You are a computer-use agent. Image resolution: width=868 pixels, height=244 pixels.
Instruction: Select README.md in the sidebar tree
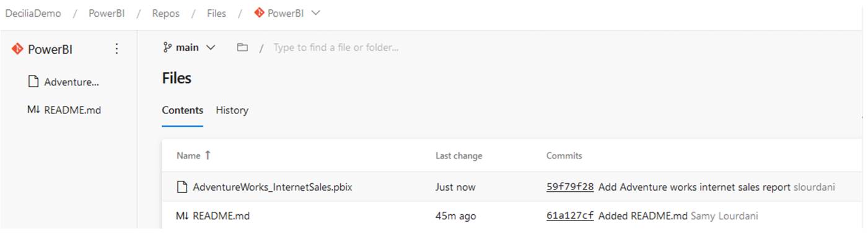tap(72, 110)
